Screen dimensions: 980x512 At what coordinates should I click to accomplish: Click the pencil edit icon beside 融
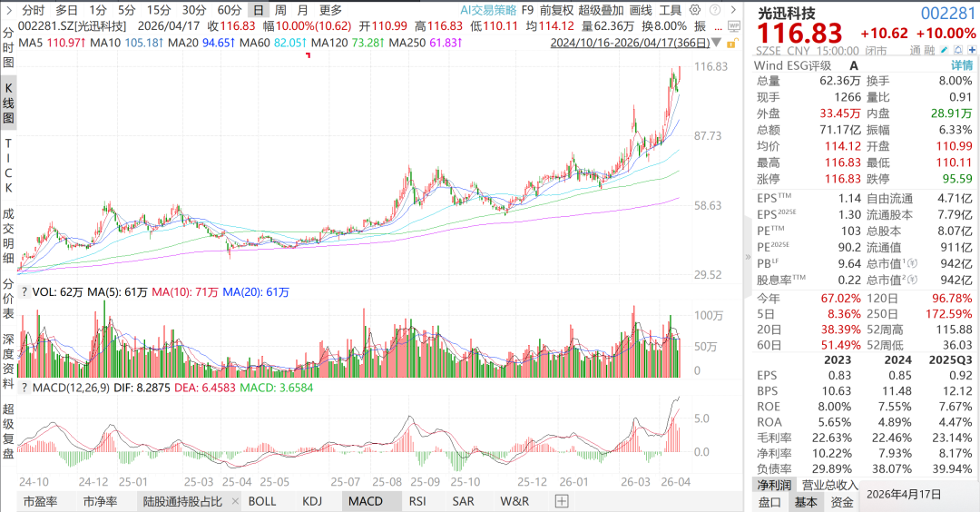(945, 51)
